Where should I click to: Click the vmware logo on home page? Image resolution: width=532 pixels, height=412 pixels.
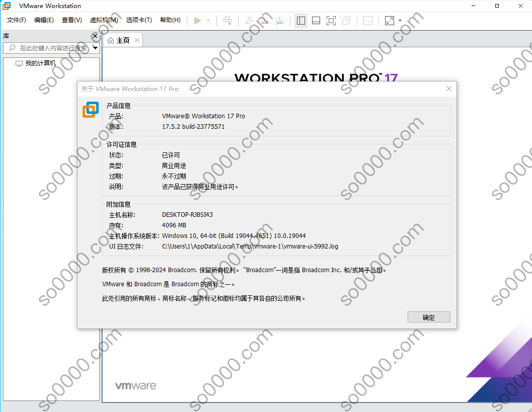(136, 385)
